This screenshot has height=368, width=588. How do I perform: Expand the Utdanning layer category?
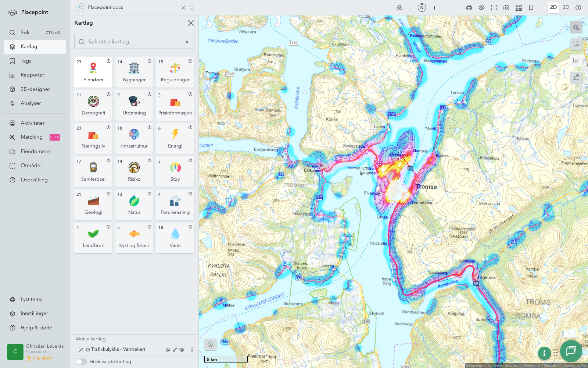[134, 105]
